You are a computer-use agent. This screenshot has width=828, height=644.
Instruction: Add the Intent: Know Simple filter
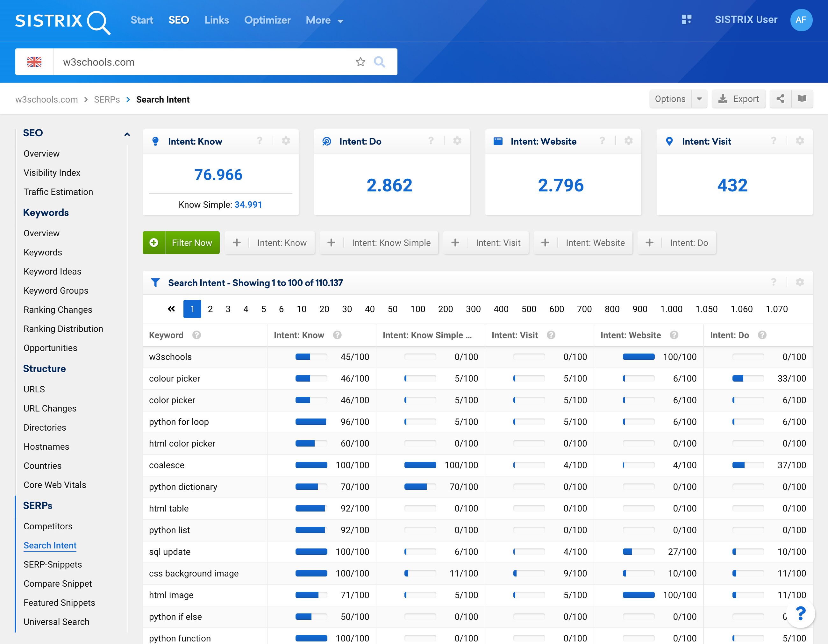[x=379, y=243]
